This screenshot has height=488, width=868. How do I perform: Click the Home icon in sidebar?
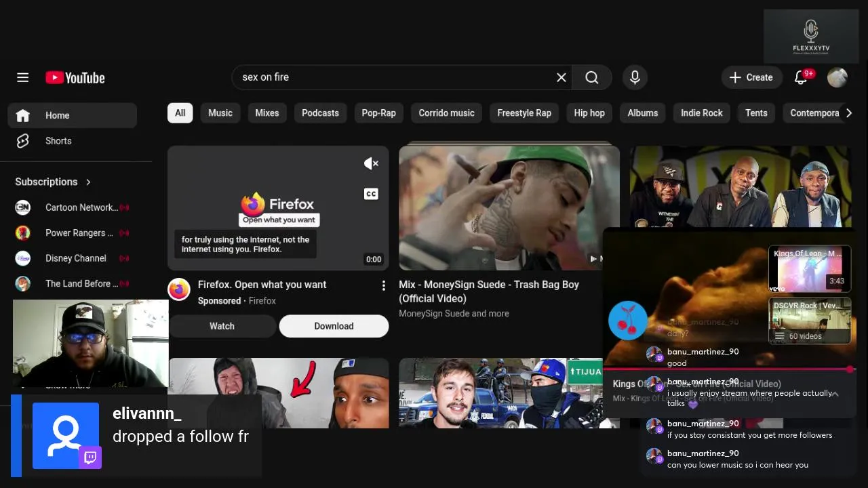tap(22, 115)
